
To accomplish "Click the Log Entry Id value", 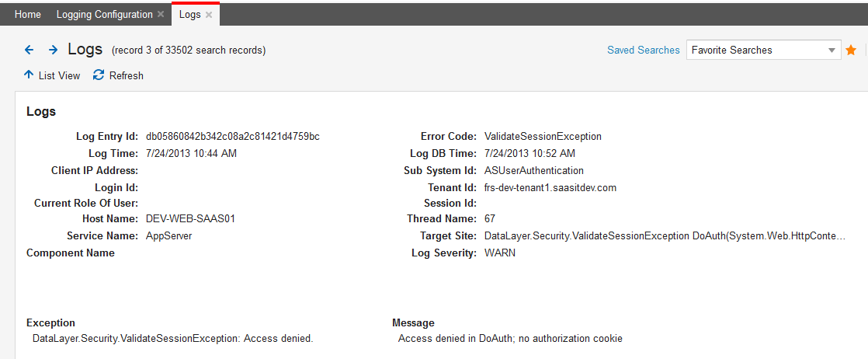I will tap(233, 136).
